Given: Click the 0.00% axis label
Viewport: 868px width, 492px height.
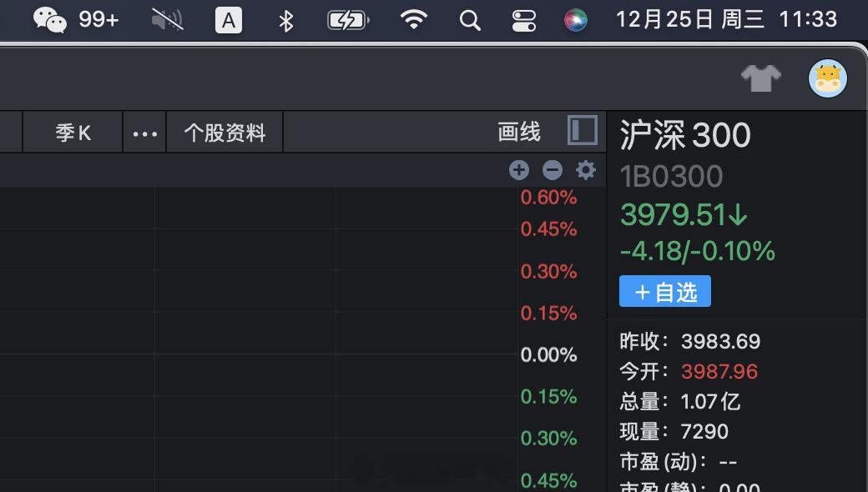Looking at the screenshot, I should 548,354.
